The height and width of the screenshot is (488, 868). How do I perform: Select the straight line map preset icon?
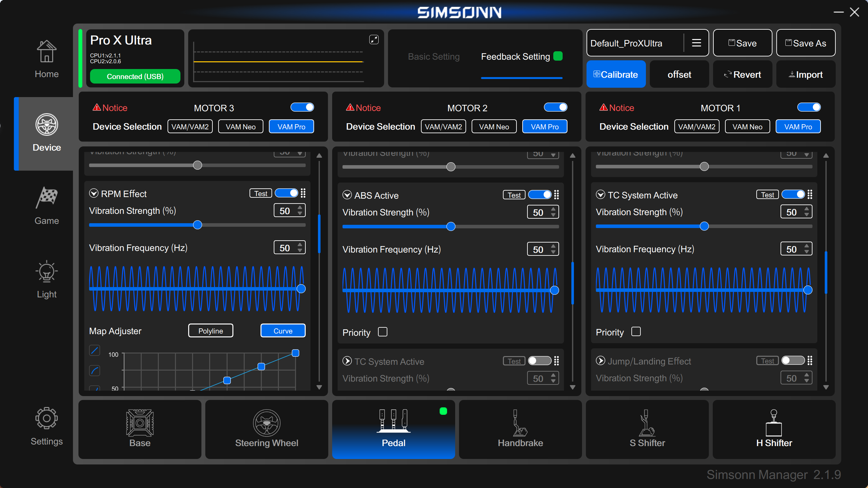(95, 350)
